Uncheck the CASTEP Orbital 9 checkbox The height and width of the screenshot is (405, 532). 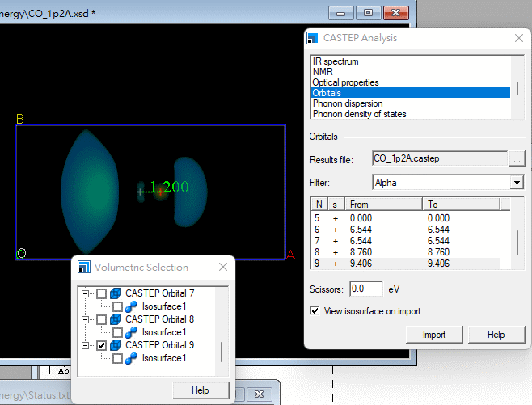point(101,345)
